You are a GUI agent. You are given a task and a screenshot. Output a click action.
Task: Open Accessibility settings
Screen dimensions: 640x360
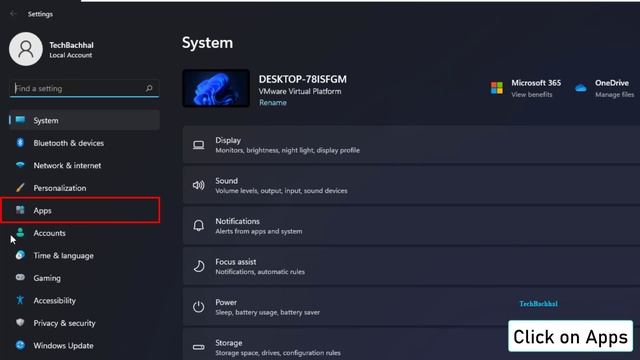point(84,300)
